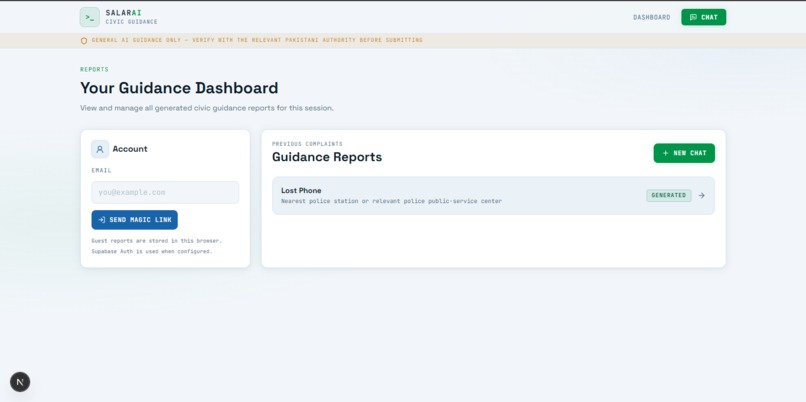Click the EMAIL field label

(x=101, y=170)
